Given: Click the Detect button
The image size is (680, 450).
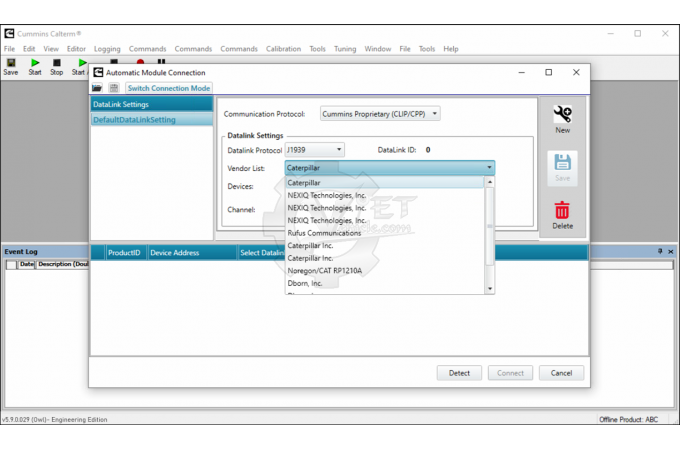Looking at the screenshot, I should pyautogui.click(x=459, y=373).
